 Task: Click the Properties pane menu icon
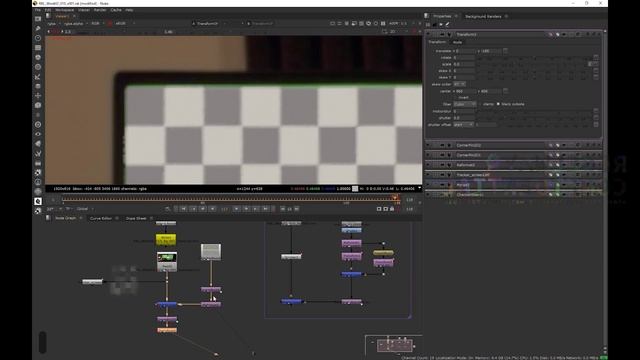[427, 16]
